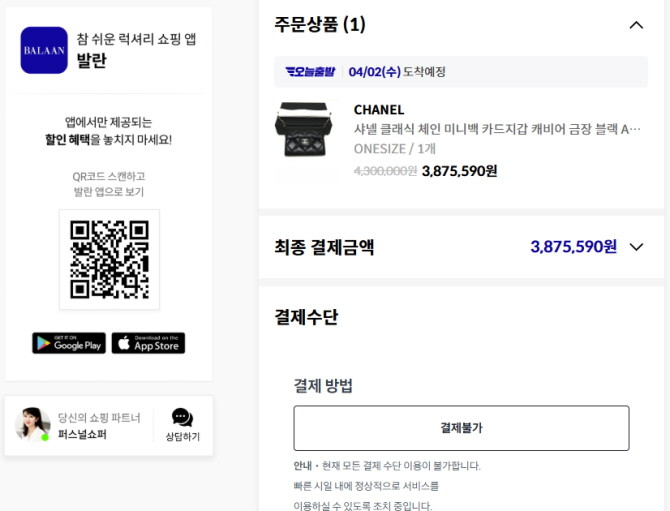
Task: Click the QR코드 스캔하고 instruction text
Action: [x=109, y=176]
